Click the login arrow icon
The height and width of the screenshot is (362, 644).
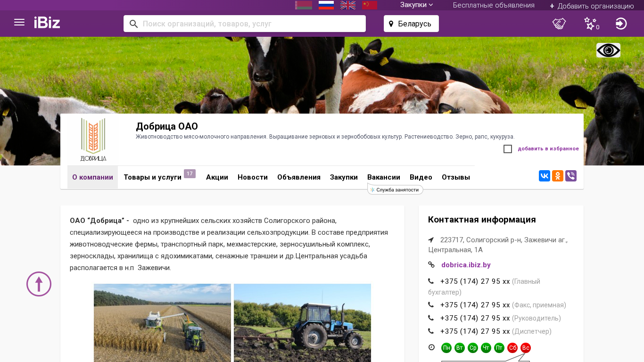(x=621, y=24)
